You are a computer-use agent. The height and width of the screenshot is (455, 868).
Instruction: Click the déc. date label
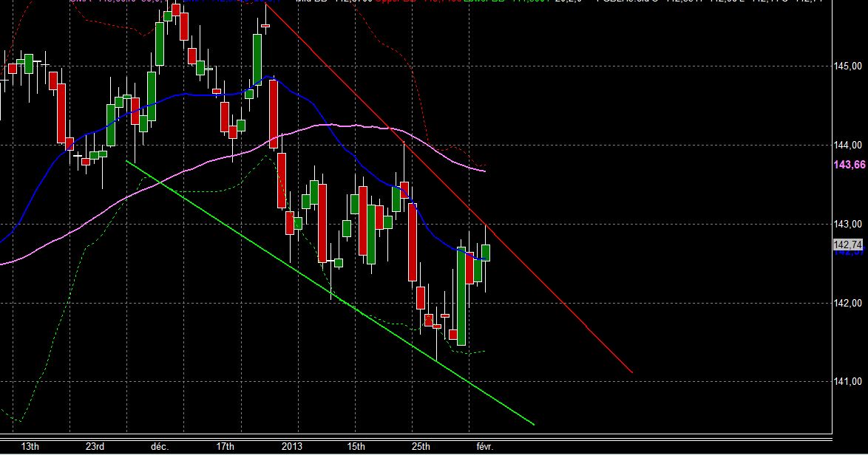(x=160, y=446)
